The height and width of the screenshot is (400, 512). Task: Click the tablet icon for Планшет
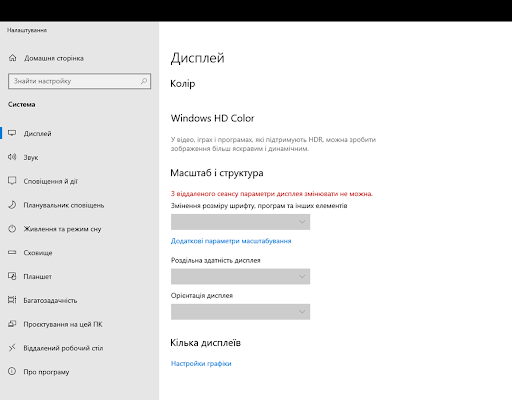tap(12, 276)
